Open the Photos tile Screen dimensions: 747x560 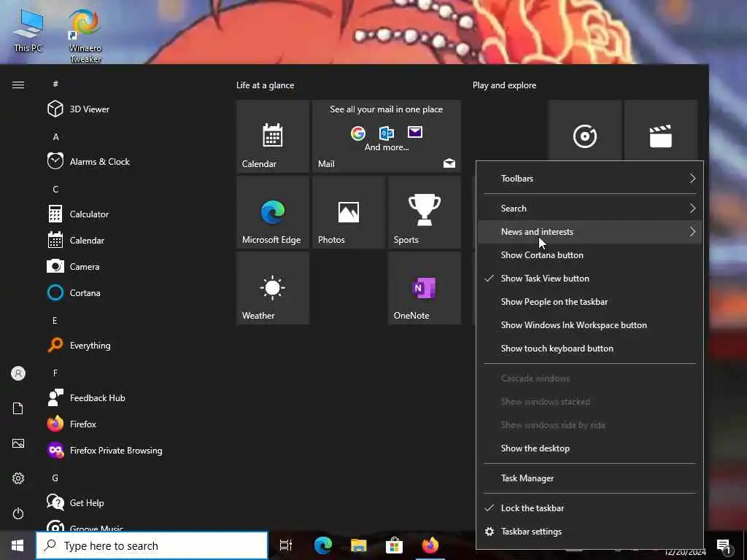pos(349,212)
